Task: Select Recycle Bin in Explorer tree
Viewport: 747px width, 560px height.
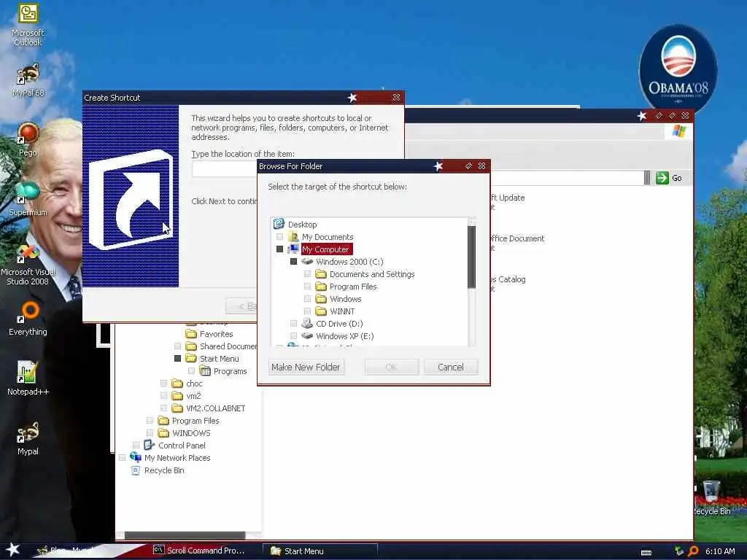Action: [x=164, y=470]
